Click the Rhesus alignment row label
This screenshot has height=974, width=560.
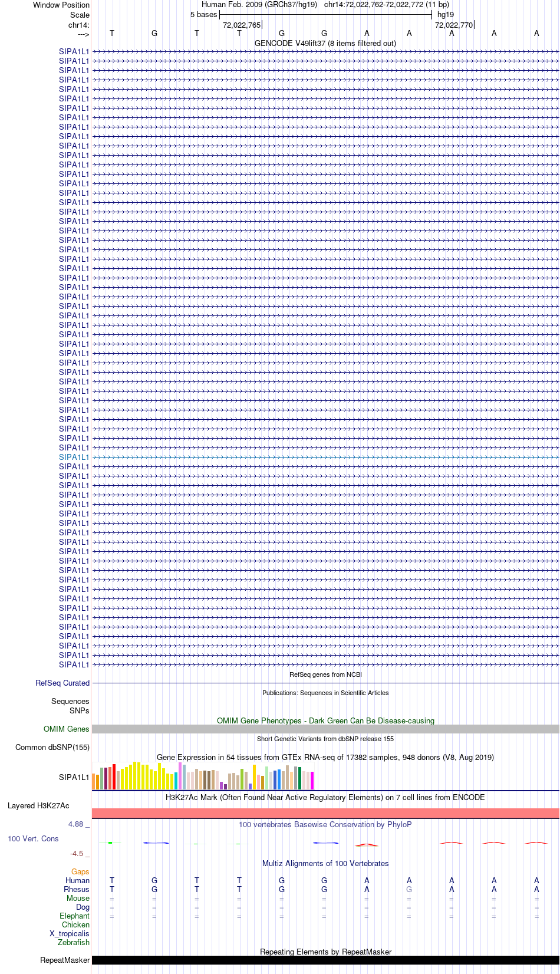coord(77,889)
